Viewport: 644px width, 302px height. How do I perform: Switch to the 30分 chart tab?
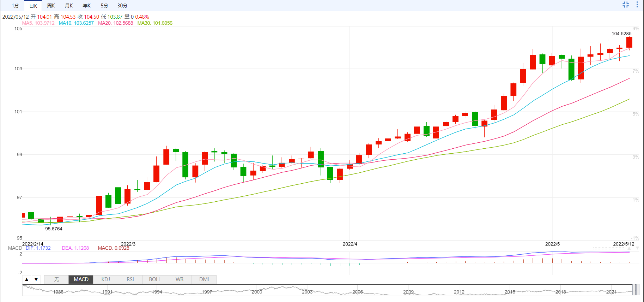pos(122,6)
